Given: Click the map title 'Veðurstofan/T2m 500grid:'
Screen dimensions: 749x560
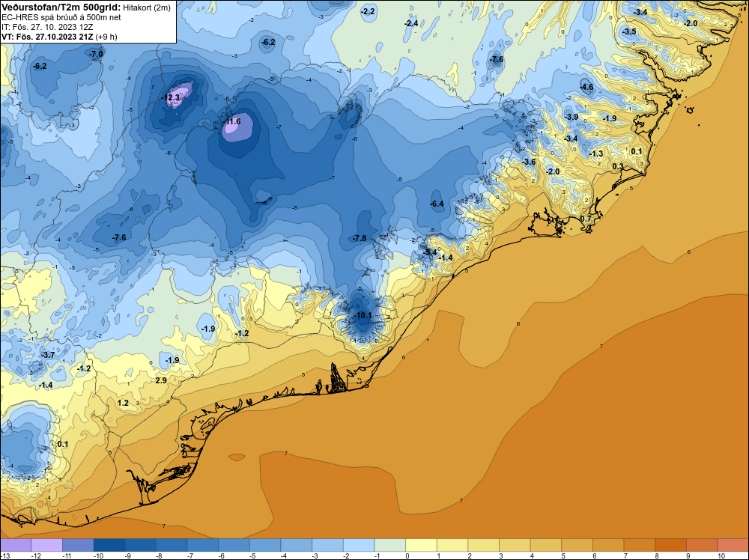Looking at the screenshot, I should click(x=60, y=7).
